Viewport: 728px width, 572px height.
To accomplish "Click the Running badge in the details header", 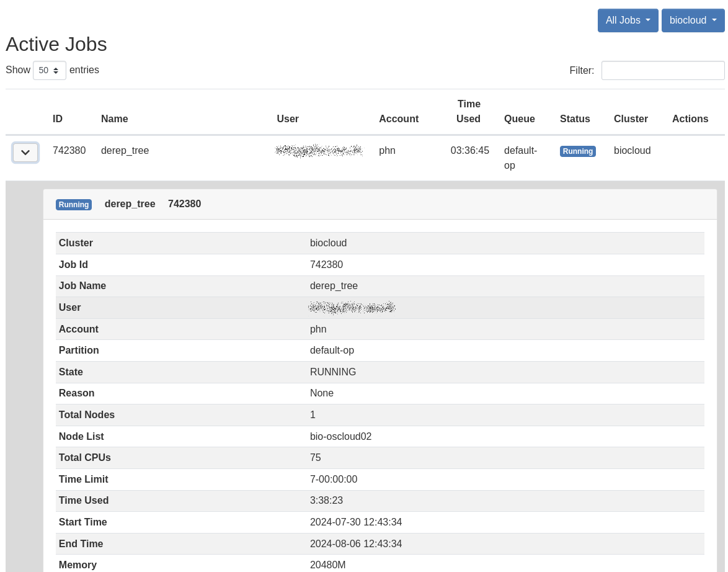I will 74,205.
